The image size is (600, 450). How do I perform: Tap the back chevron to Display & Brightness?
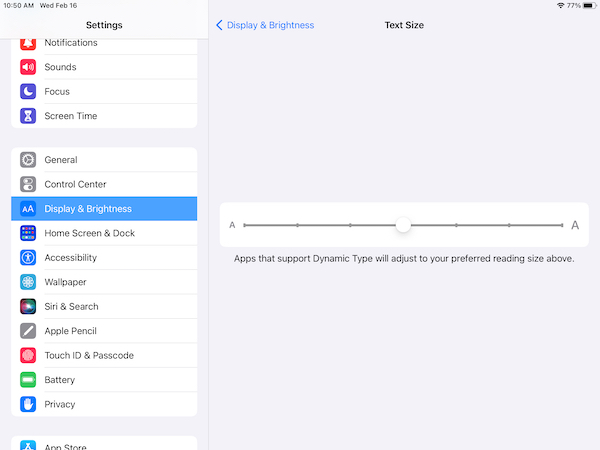click(219, 25)
